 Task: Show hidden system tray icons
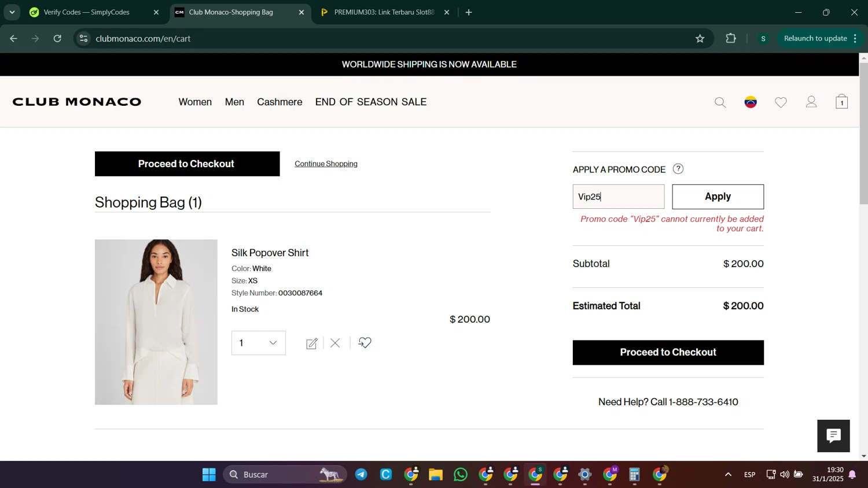(x=728, y=475)
